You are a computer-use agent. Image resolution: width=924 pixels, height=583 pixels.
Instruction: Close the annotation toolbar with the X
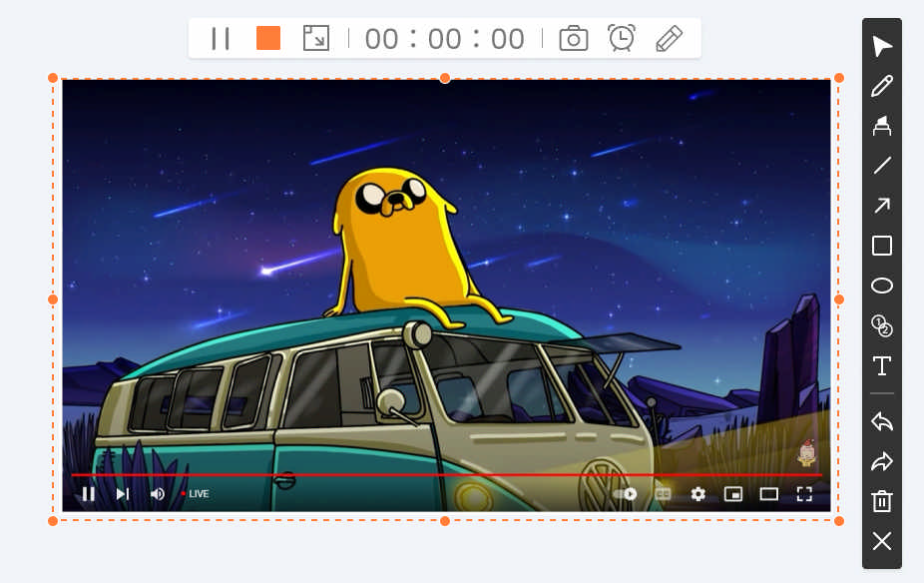click(882, 541)
